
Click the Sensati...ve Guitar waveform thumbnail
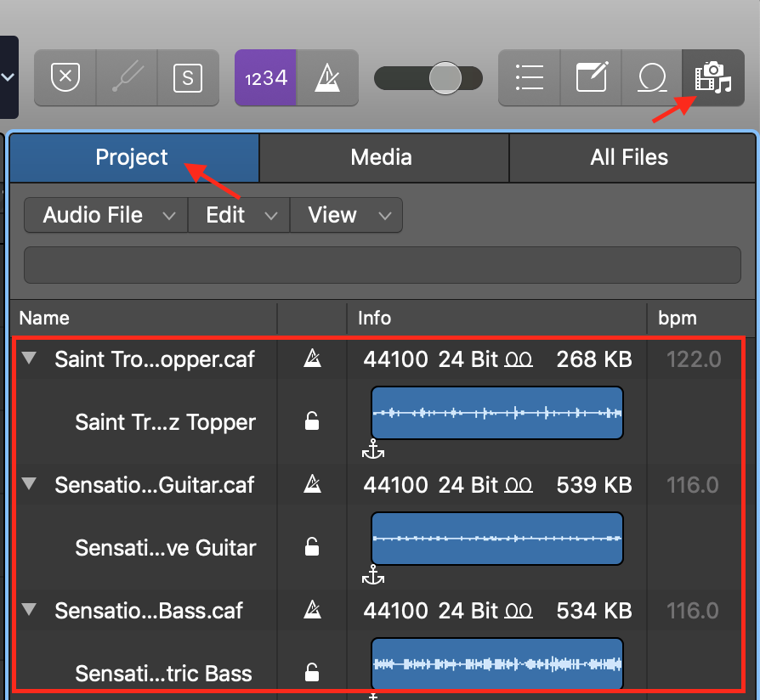click(496, 539)
